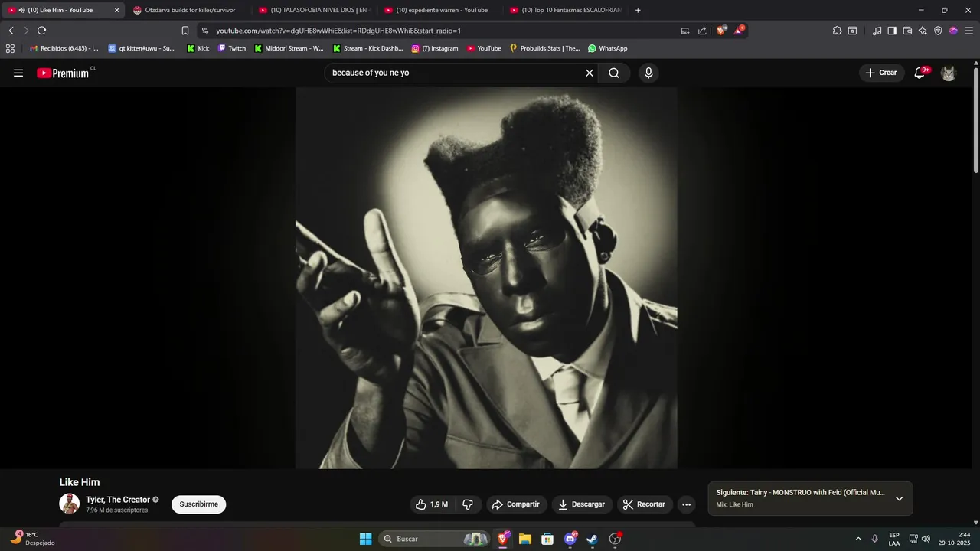Open Tyler, The Creator channel avatar
Screen dimensions: 980x551
pos(70,504)
